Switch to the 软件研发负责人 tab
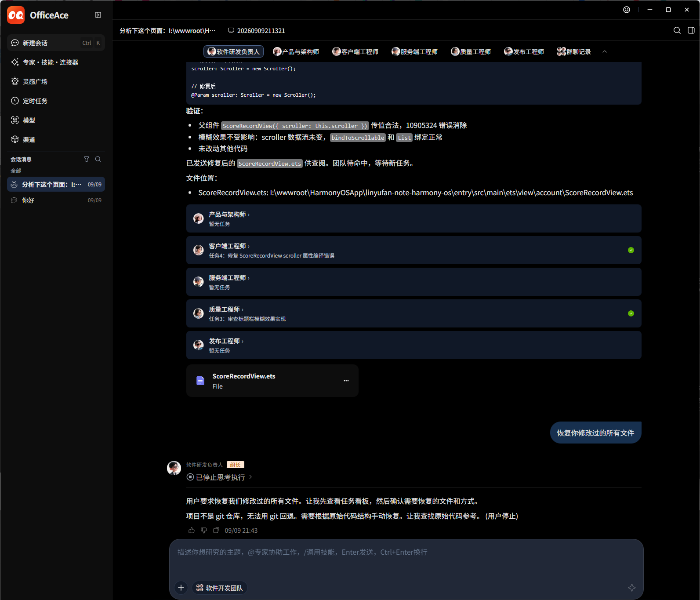Image resolution: width=700 pixels, height=600 pixels. pyautogui.click(x=233, y=51)
